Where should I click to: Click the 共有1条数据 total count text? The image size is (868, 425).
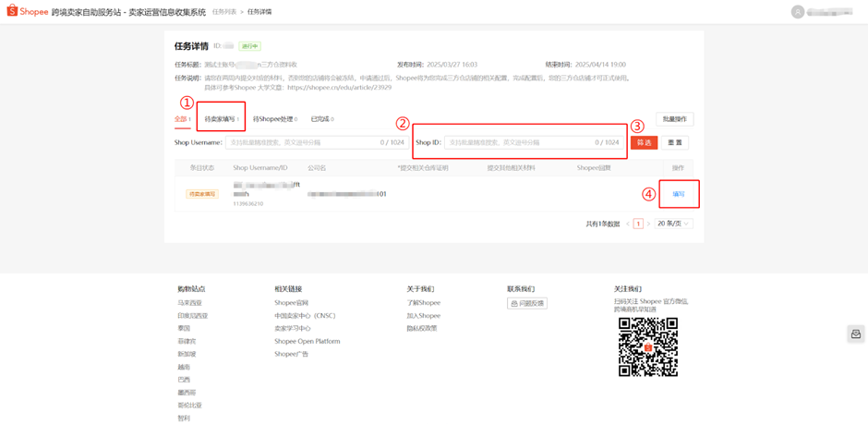coord(603,224)
